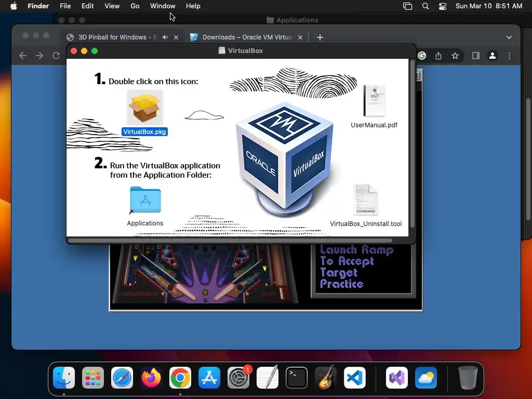Viewport: 532px width, 399px height.
Task: Click the date and time in menu bar
Action: 489,6
